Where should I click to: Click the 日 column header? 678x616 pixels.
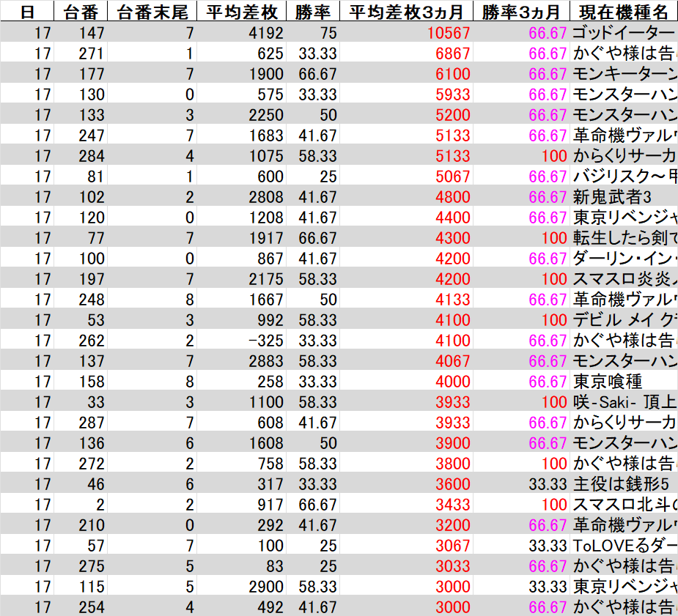coord(27,12)
